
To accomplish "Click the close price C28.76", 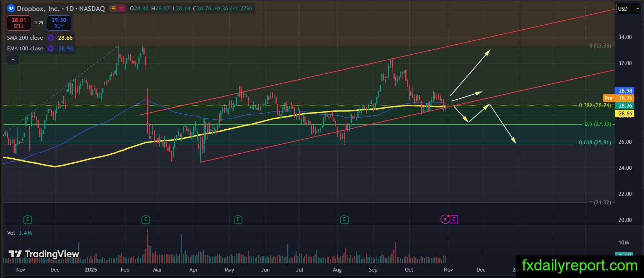I will [x=202, y=9].
